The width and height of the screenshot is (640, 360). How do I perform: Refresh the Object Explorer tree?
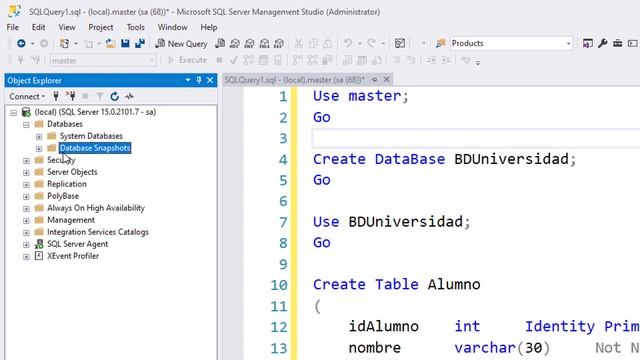115,96
